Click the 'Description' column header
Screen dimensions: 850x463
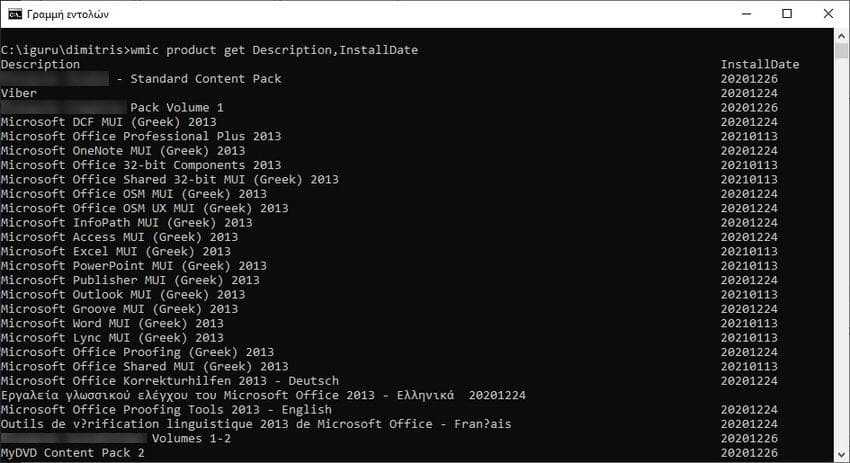point(40,65)
